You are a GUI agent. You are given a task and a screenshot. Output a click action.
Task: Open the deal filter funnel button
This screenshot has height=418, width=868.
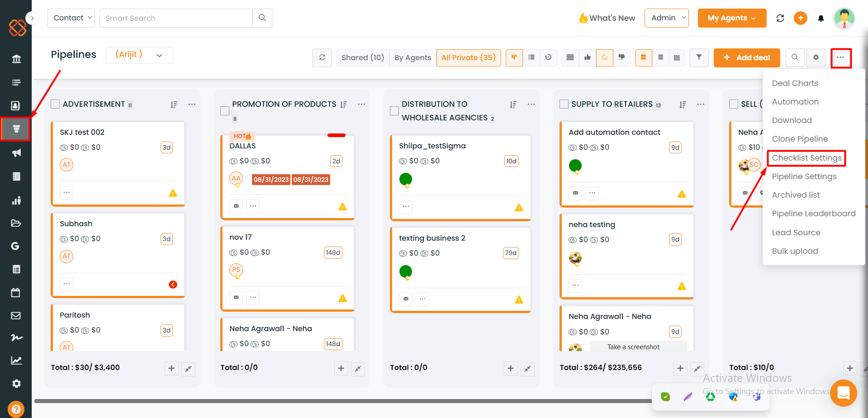699,57
